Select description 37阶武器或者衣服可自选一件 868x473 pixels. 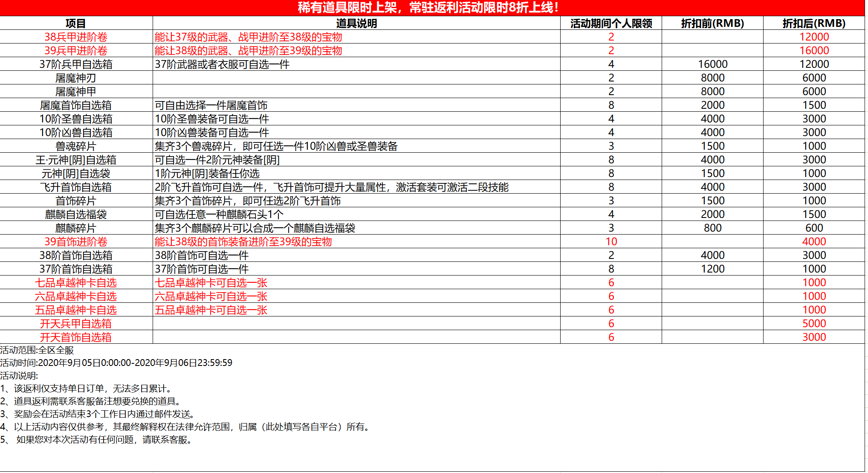222,64
